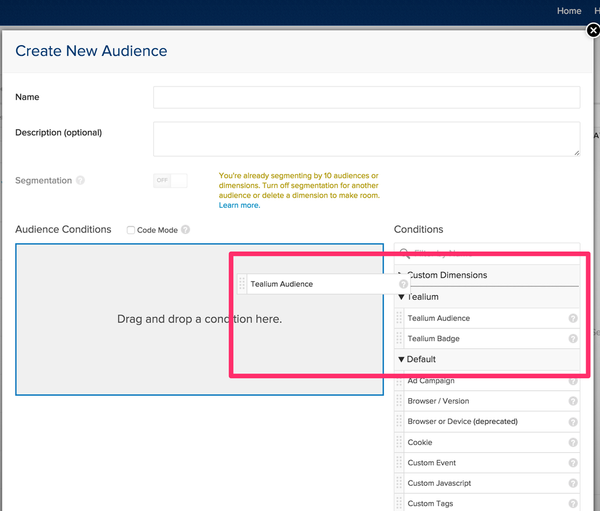Click help icon next to Segmentation
The image size is (600, 511).
[x=80, y=181]
